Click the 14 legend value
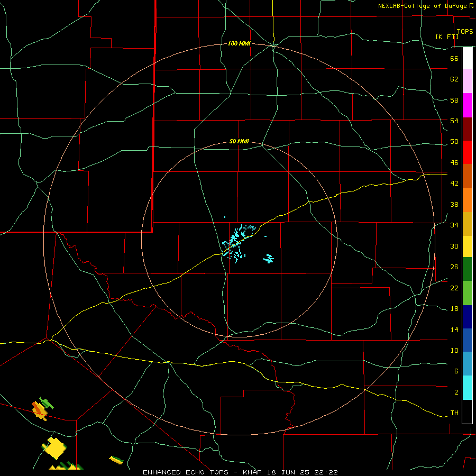Image resolution: width=476 pixels, height=476 pixels. pyautogui.click(x=454, y=329)
